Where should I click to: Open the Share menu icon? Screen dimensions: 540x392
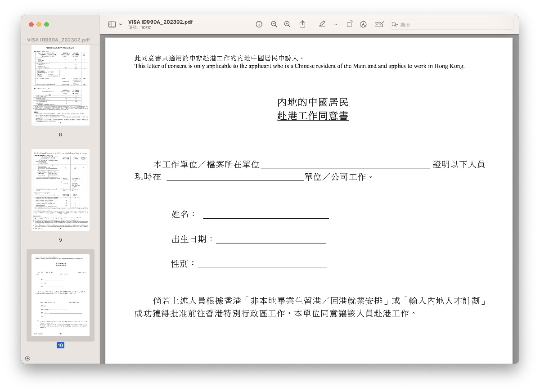302,24
